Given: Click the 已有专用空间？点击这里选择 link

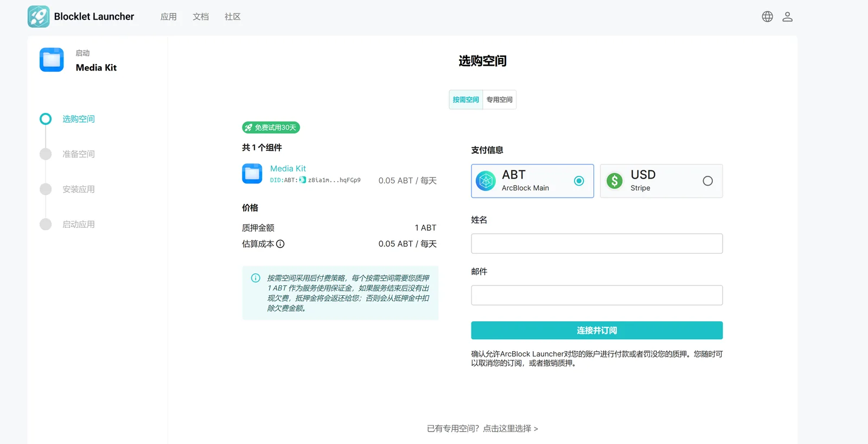Looking at the screenshot, I should coord(482,429).
